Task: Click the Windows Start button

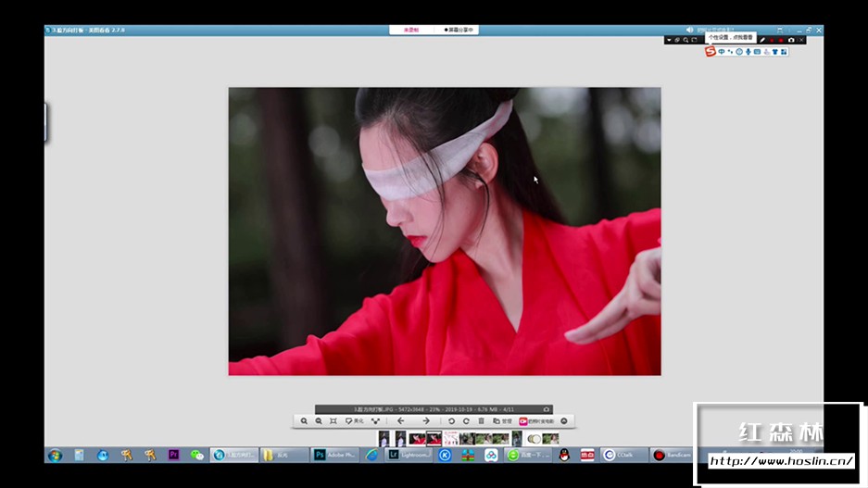Action: point(55,455)
